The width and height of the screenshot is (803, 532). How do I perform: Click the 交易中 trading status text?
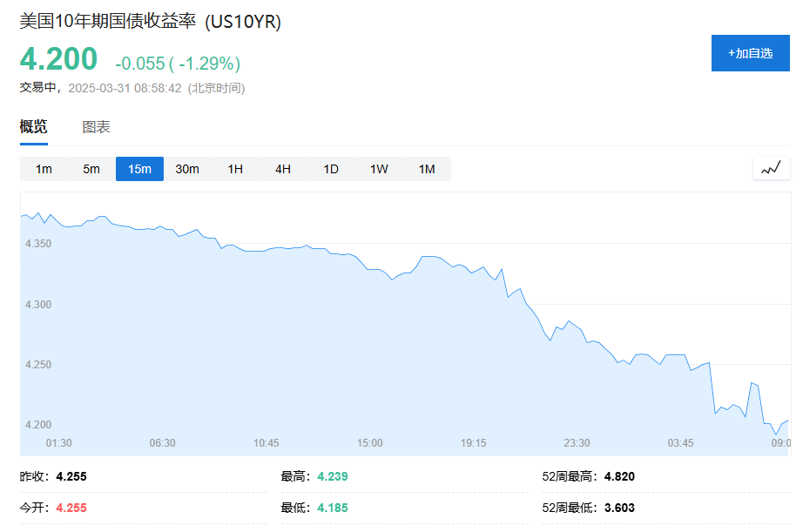tap(38, 88)
